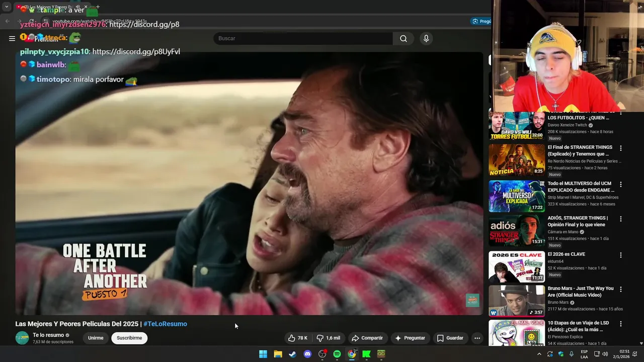Open Te lo resumo channel avatar
Screen dimensions: 644x362
click(22, 338)
